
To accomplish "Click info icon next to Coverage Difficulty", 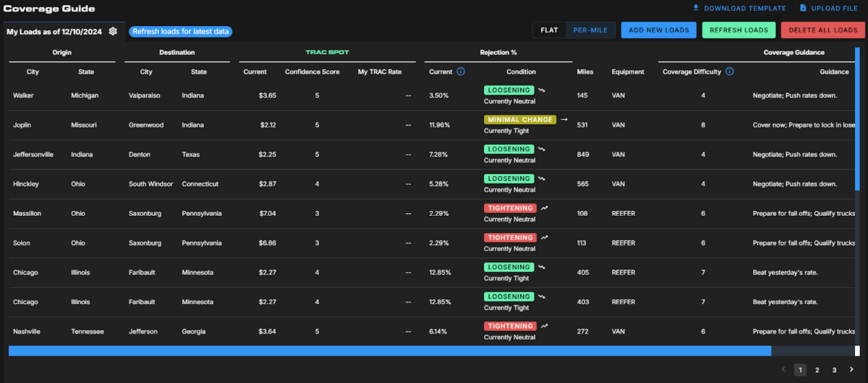I will pyautogui.click(x=729, y=72).
